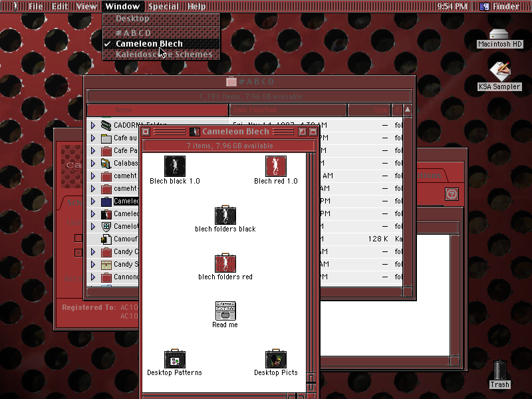Image resolution: width=532 pixels, height=399 pixels.
Task: Open the Read me document icon
Action: click(225, 311)
